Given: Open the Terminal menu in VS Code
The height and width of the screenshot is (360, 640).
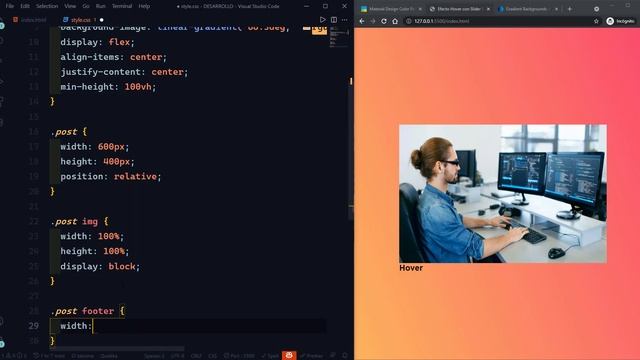Looking at the screenshot, I should [122, 6].
